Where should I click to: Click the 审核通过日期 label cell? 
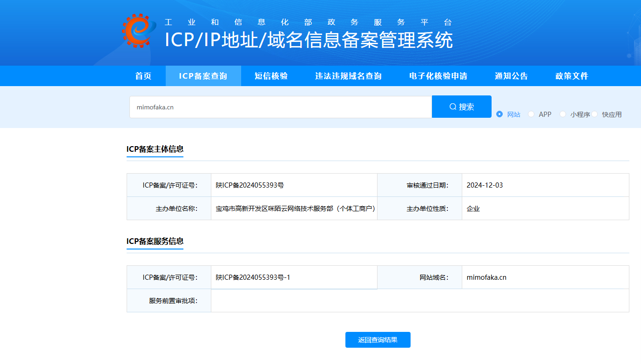pyautogui.click(x=419, y=185)
